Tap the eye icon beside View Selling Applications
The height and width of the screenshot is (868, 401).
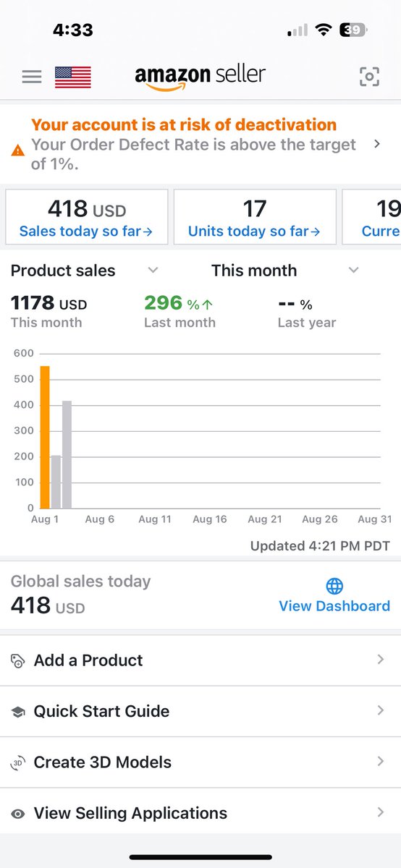[x=18, y=814]
